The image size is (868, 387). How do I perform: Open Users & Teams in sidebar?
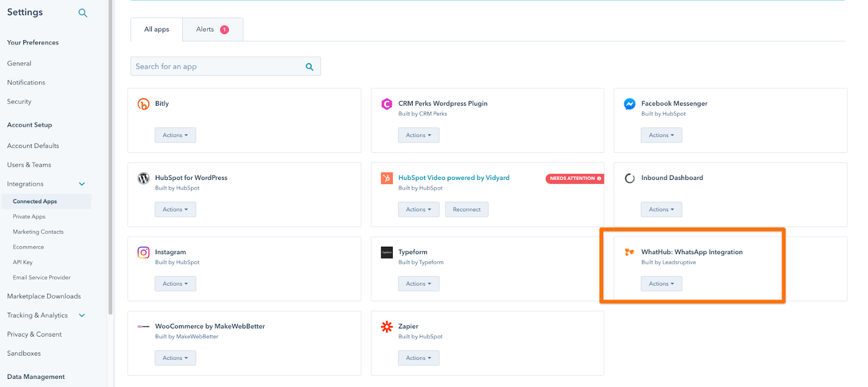tap(29, 165)
